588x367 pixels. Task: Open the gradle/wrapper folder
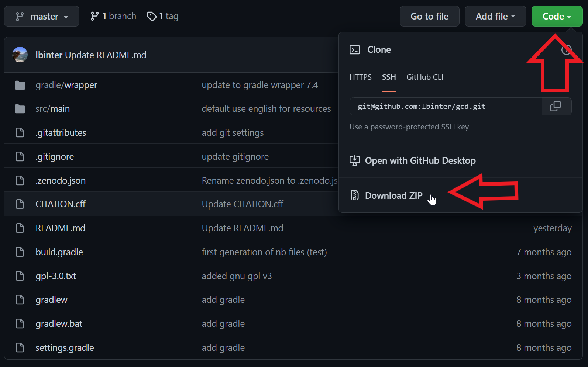(x=66, y=85)
